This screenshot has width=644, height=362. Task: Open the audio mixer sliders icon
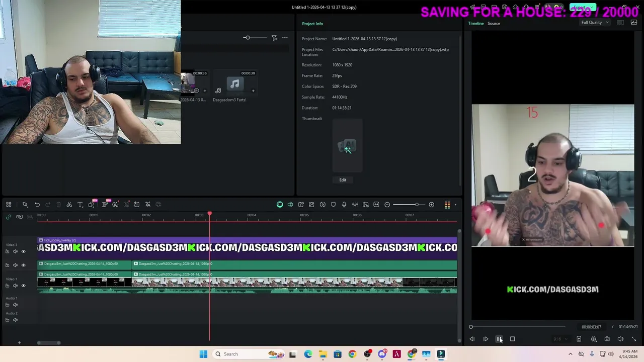click(355, 205)
